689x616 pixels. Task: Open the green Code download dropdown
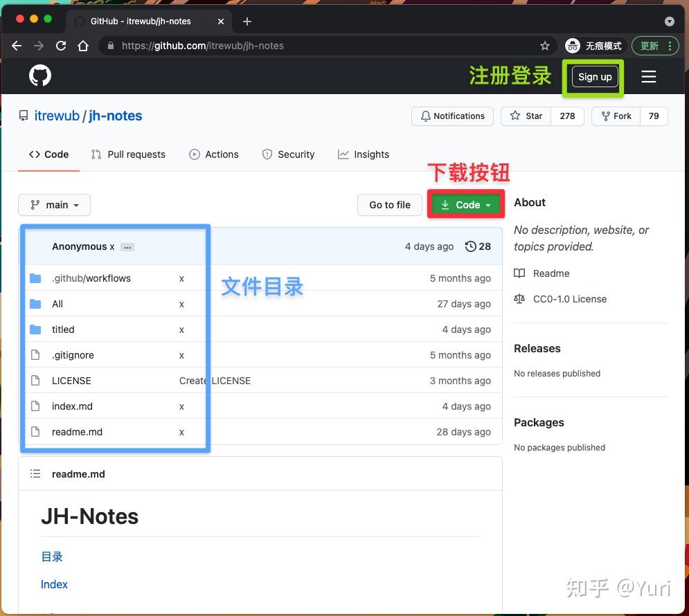coord(466,205)
